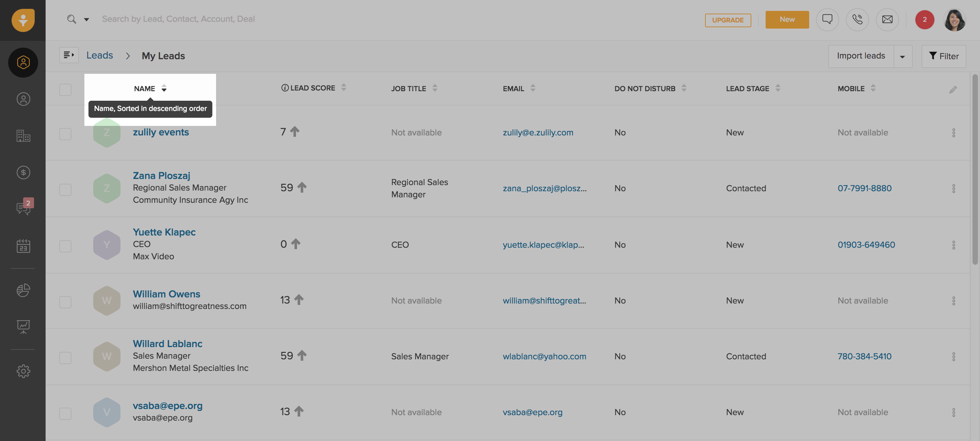The width and height of the screenshot is (980, 441).
Task: Open the email icon in top bar
Action: click(887, 19)
